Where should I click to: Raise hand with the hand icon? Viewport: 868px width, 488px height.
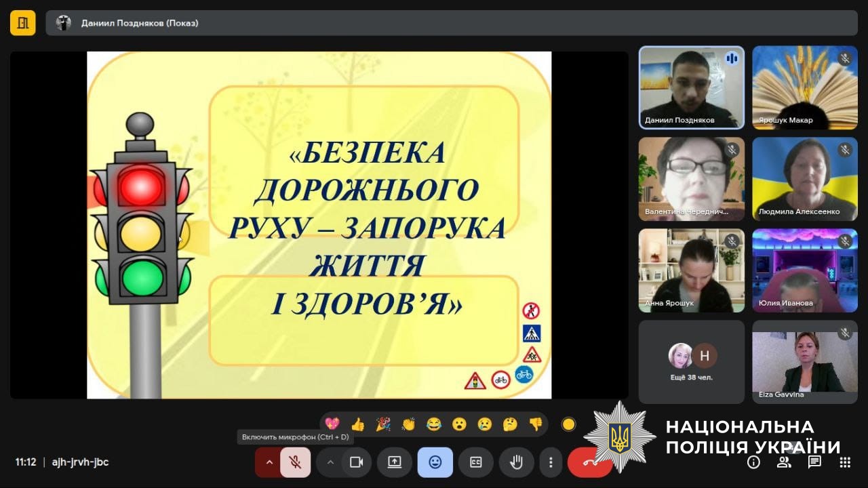pyautogui.click(x=516, y=462)
